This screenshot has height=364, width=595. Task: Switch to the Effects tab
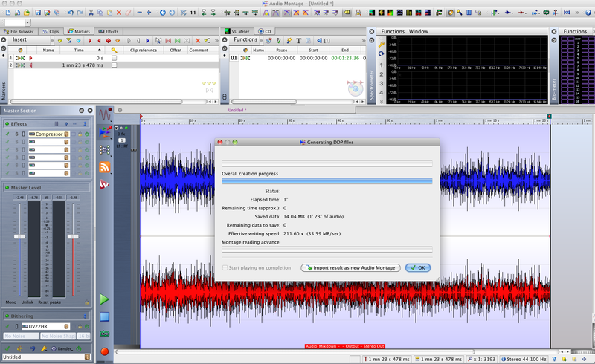(109, 31)
